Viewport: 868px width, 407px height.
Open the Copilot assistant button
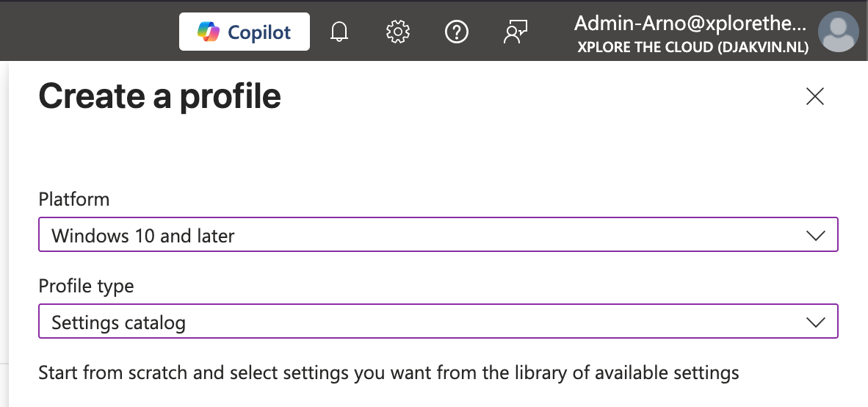click(x=244, y=32)
